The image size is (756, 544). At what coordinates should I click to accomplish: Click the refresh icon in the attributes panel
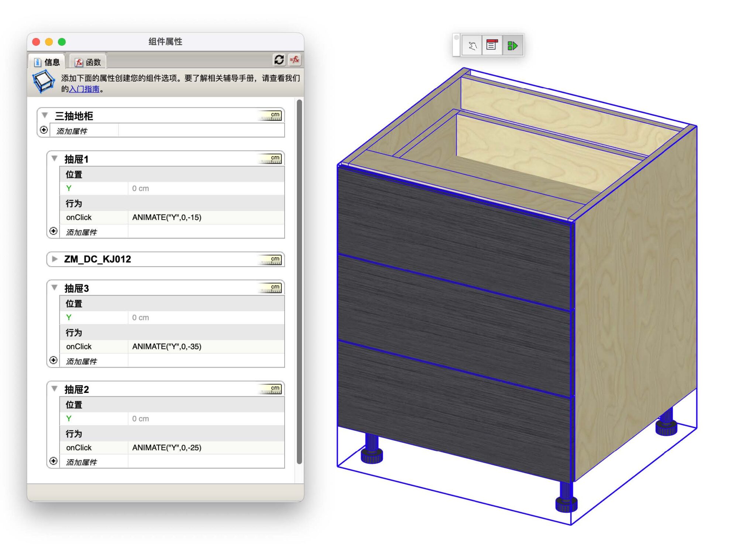pyautogui.click(x=279, y=60)
